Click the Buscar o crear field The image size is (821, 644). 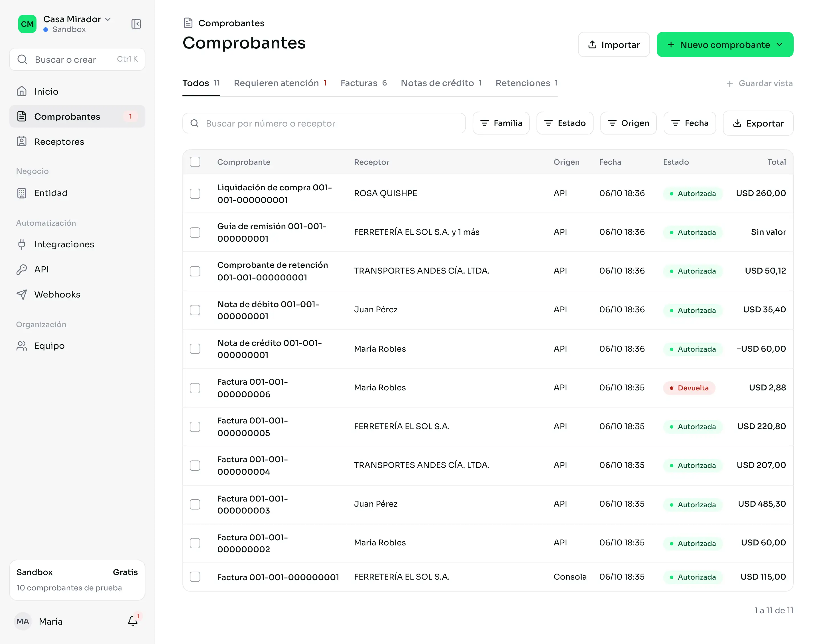coord(77,60)
